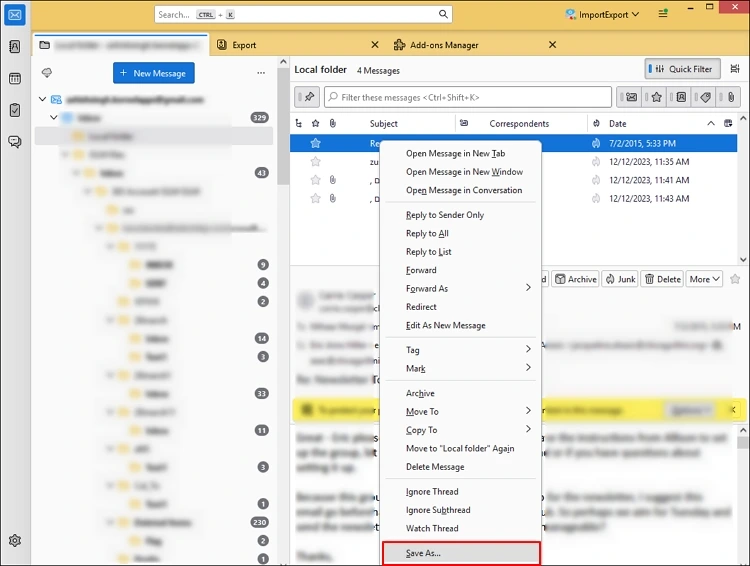The width and height of the screenshot is (750, 566).
Task: Close the Add-ons Manager tab
Action: pos(552,44)
